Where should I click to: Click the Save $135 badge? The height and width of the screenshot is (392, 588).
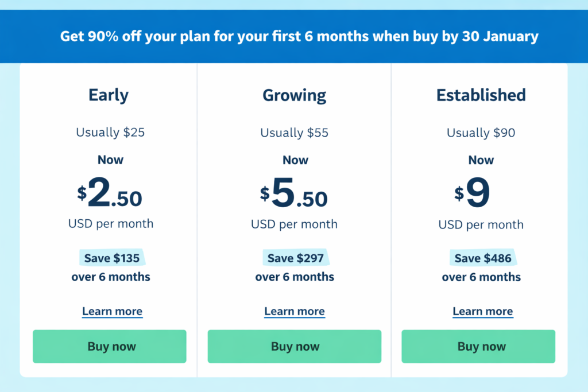[111, 258]
